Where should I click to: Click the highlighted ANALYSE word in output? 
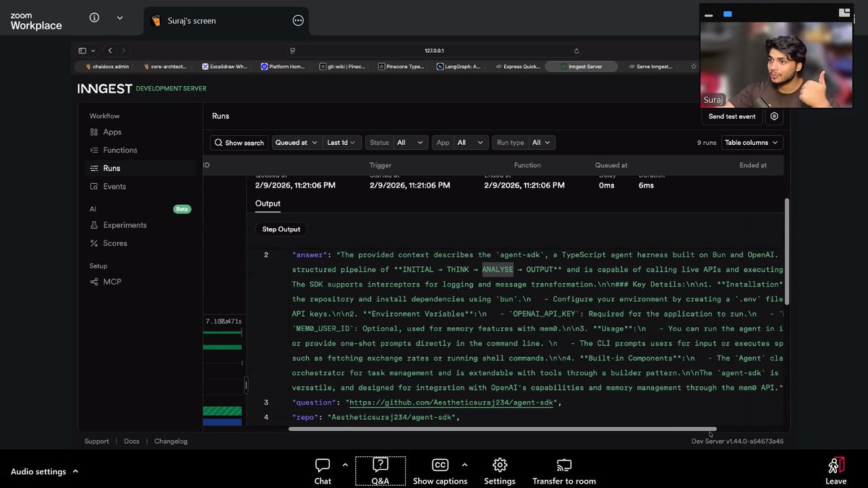pyautogui.click(x=498, y=269)
